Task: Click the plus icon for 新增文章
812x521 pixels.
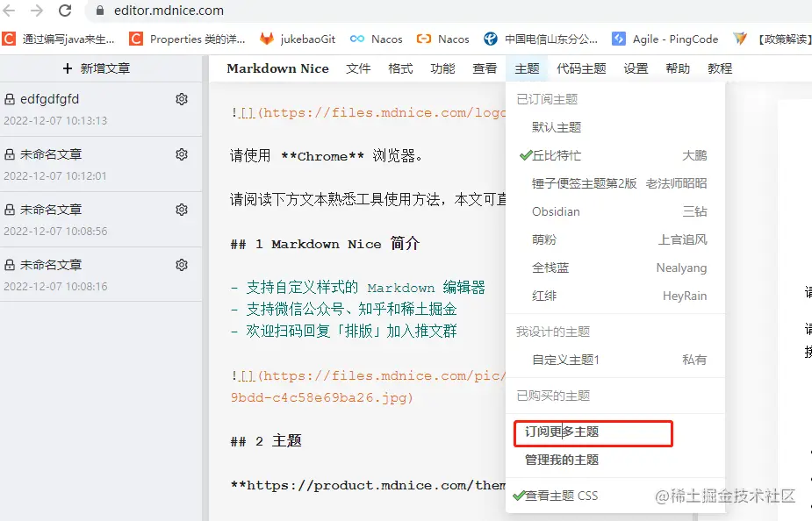Action: [x=68, y=68]
